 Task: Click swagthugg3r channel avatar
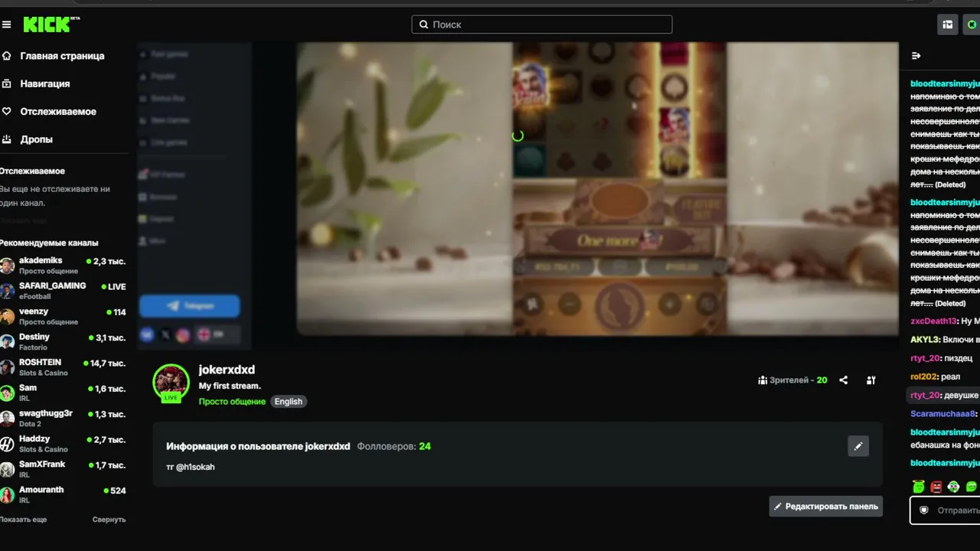coord(7,419)
